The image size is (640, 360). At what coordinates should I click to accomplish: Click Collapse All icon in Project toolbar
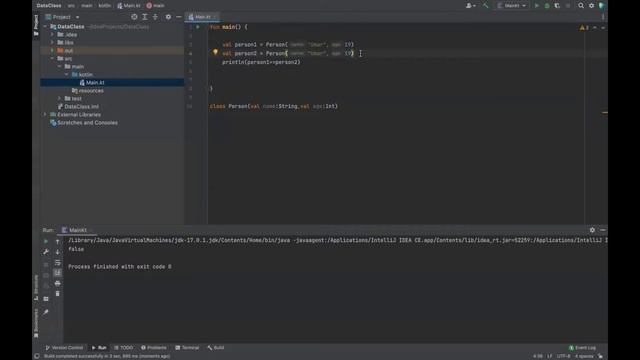155,17
